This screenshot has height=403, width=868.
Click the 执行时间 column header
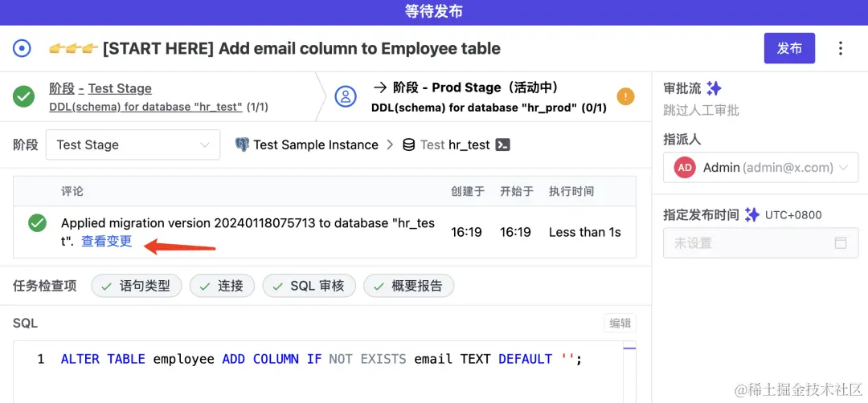pos(571,191)
